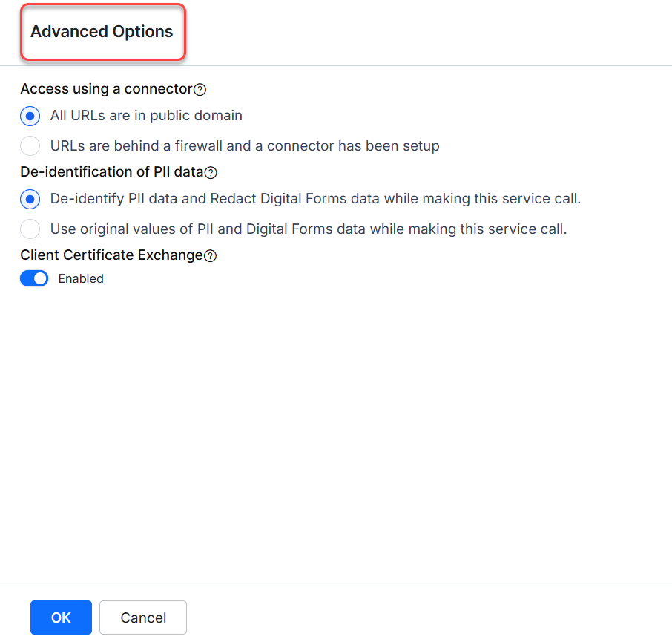This screenshot has height=642, width=672.
Task: Select All URLs are in public domain
Action: point(30,116)
